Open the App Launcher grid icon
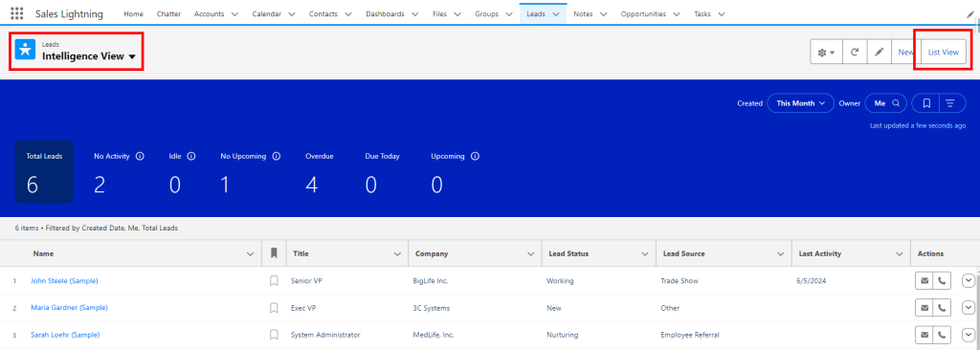Screen dimensions: 980x350 pyautogui.click(x=17, y=13)
